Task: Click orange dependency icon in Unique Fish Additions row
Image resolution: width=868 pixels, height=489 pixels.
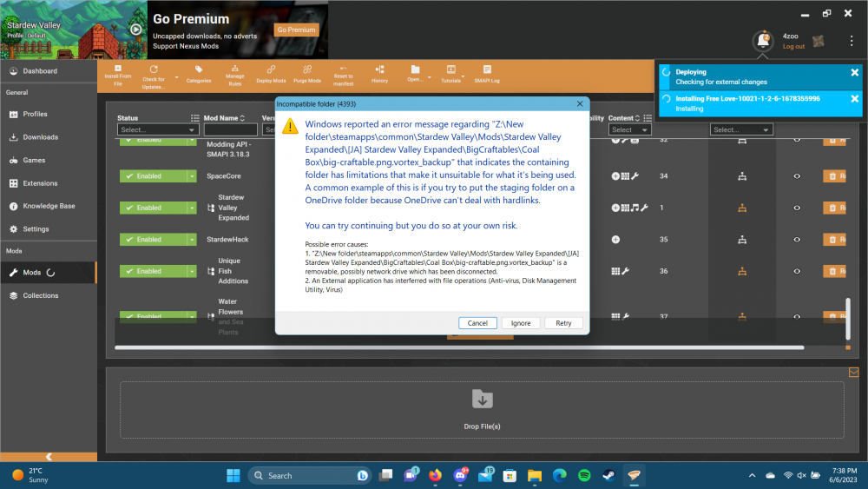Action: coord(742,271)
